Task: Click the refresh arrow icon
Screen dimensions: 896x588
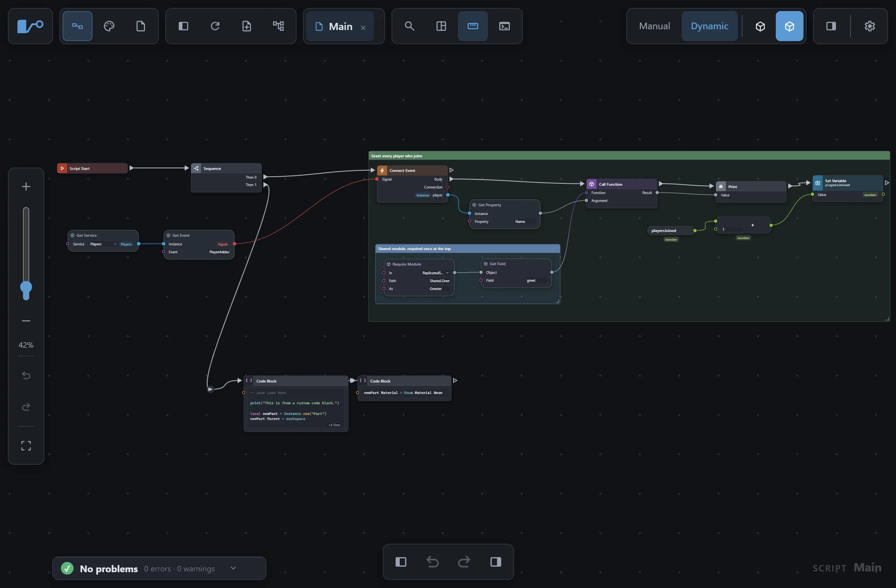Action: (215, 26)
